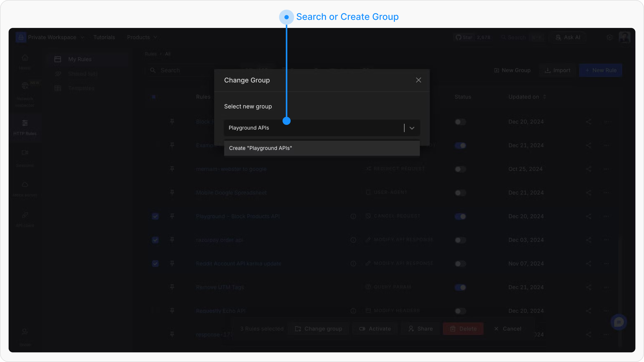This screenshot has width=644, height=362.
Task: Click share icon for Remove UTM Tags rule
Action: pyautogui.click(x=588, y=287)
